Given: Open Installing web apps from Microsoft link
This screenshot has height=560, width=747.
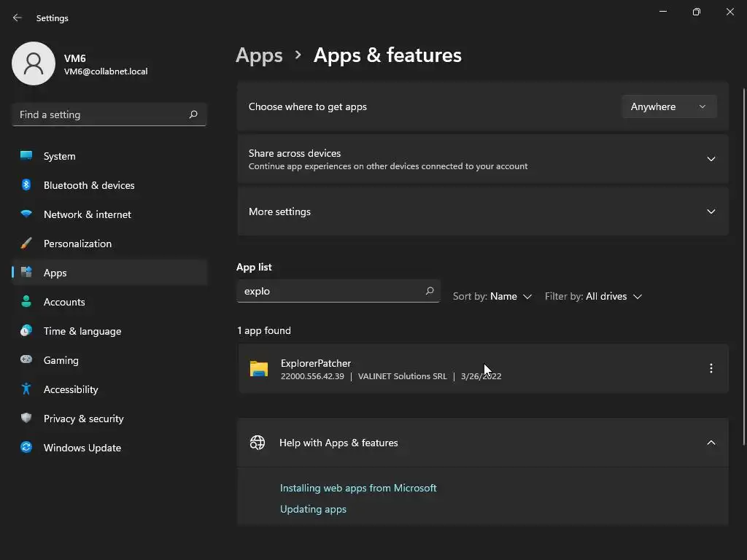Looking at the screenshot, I should pos(358,488).
